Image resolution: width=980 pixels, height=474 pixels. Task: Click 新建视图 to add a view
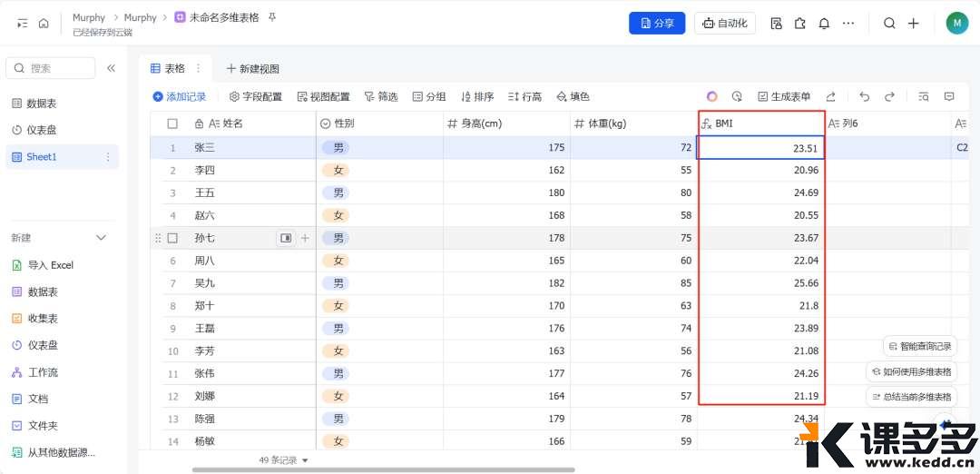[252, 69]
